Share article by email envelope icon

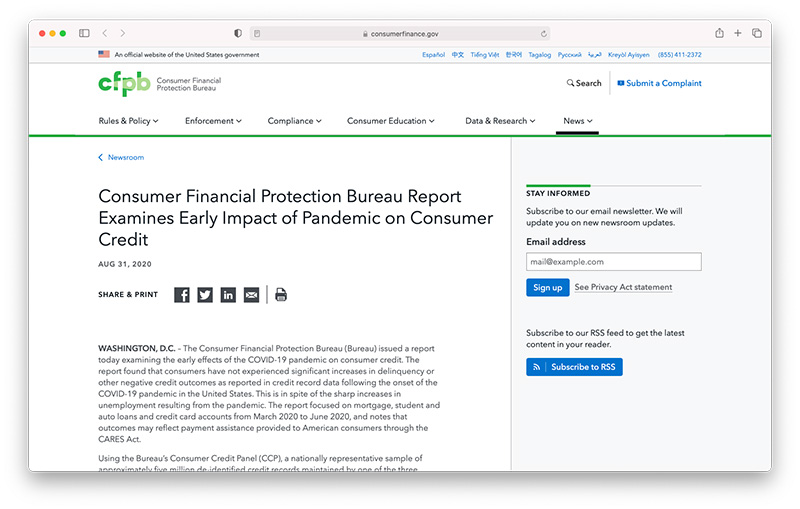point(252,295)
